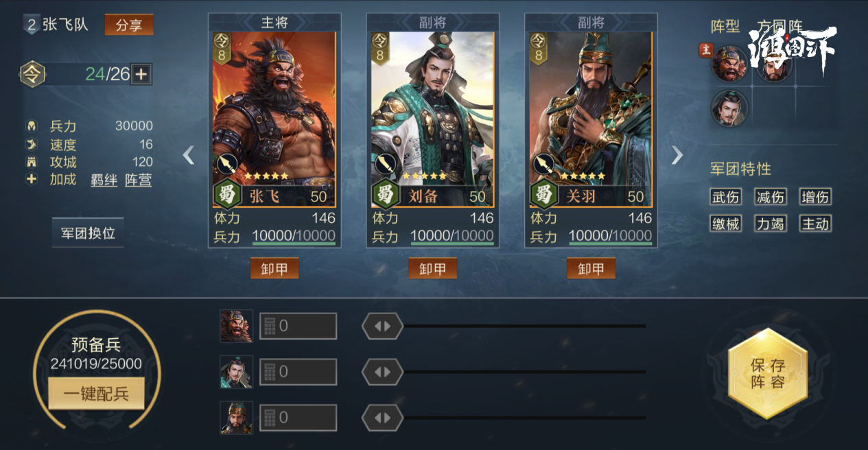This screenshot has width=868, height=450.
Task: Open the 羁绊 bonus link
Action: [x=104, y=180]
